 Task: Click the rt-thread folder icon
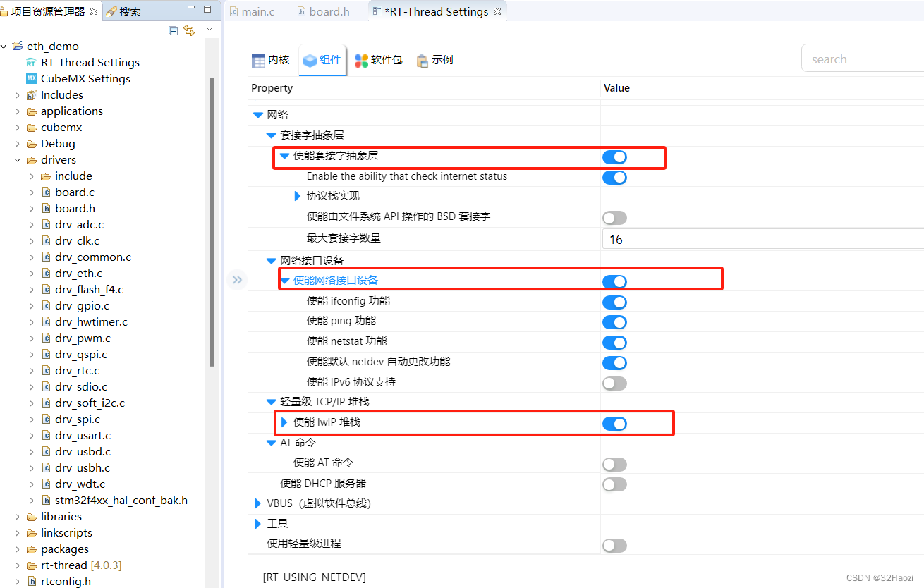(32, 565)
